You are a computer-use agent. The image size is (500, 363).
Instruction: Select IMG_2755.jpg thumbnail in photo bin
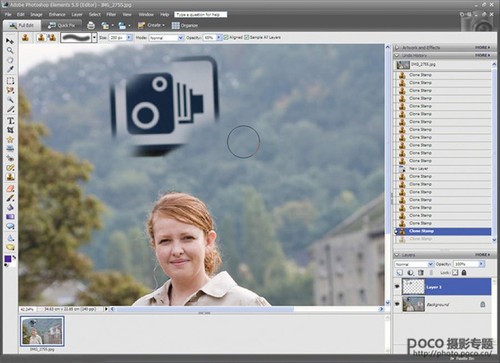click(x=42, y=331)
